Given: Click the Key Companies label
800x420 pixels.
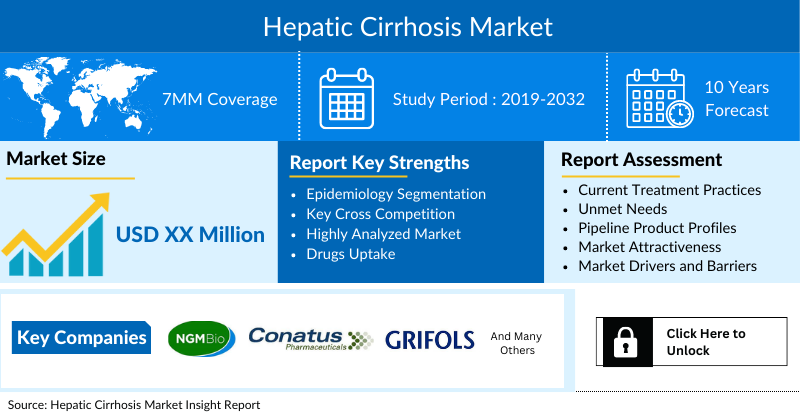Looking at the screenshot, I should [x=82, y=338].
